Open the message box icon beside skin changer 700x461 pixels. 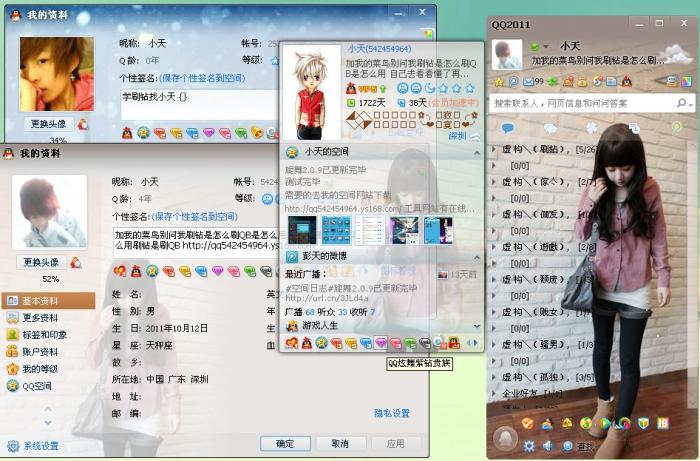click(671, 81)
